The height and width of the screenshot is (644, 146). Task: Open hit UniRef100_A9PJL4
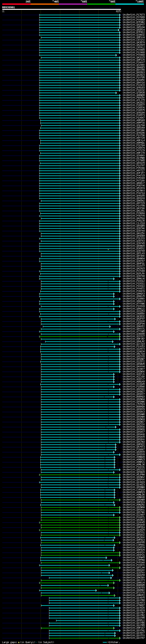[x=133, y=140]
